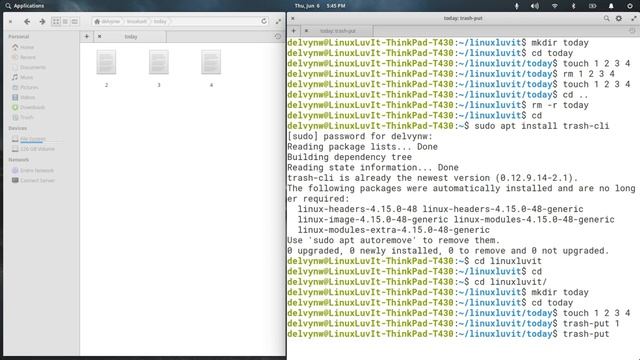Click "Use 'sudo apt autoremove'" line
640x360 pixels.
pos(393,240)
